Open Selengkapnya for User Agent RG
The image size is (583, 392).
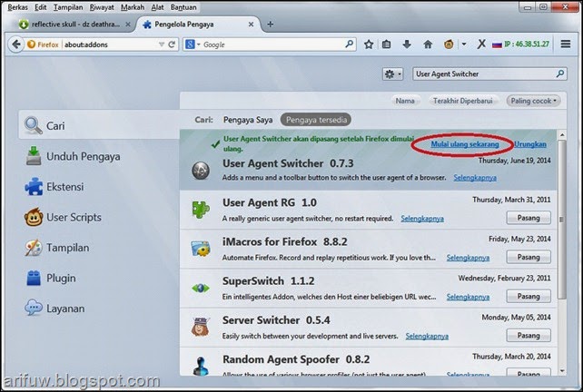[422, 219]
